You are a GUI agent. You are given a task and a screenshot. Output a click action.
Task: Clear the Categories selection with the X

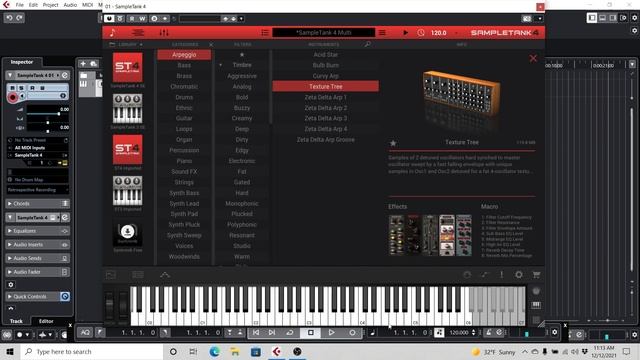point(211,44)
